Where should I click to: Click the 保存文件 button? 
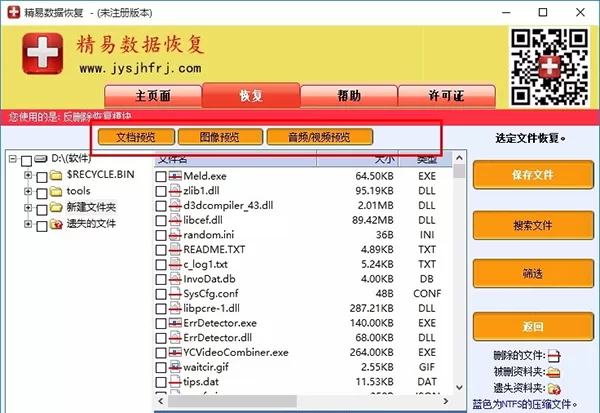tap(533, 175)
